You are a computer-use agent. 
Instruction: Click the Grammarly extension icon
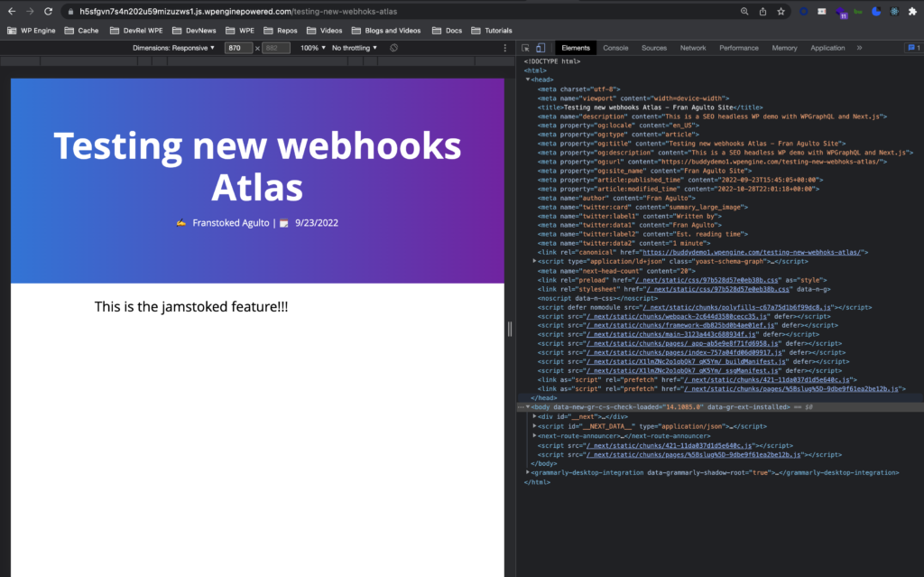pos(858,12)
